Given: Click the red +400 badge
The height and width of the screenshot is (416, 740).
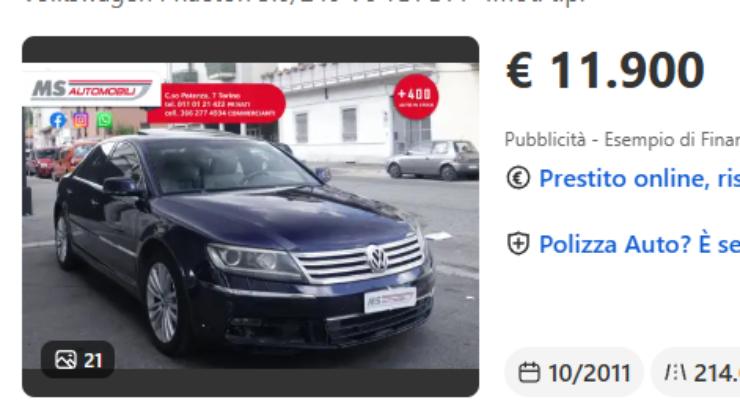Looking at the screenshot, I should point(415,97).
